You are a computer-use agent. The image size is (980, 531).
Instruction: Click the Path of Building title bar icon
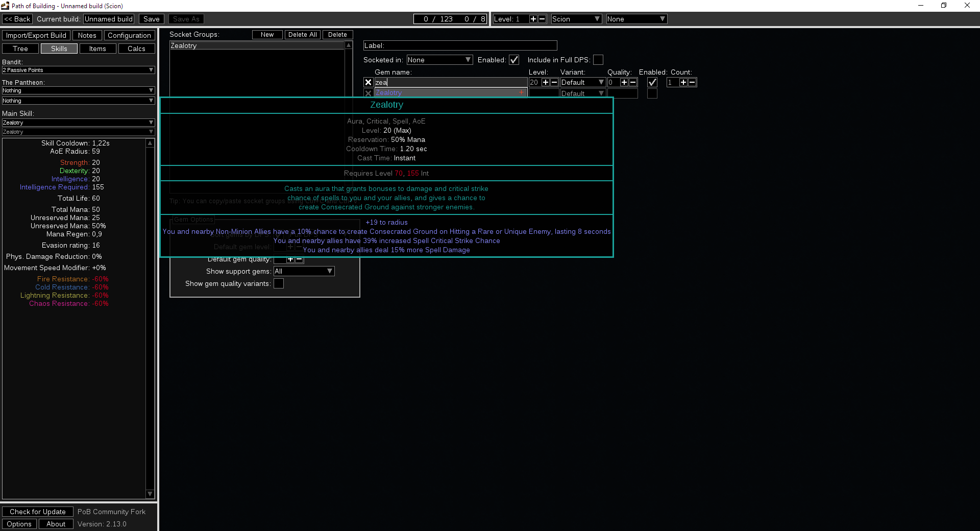[5, 6]
